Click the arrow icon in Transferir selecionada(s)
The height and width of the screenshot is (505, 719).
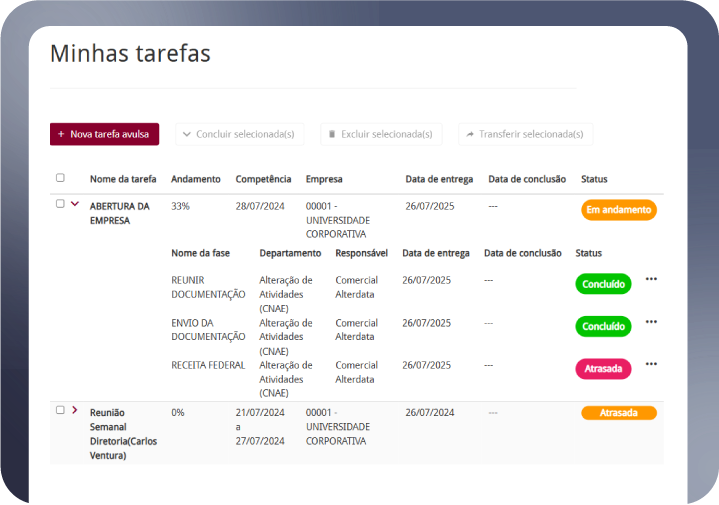(x=469, y=134)
